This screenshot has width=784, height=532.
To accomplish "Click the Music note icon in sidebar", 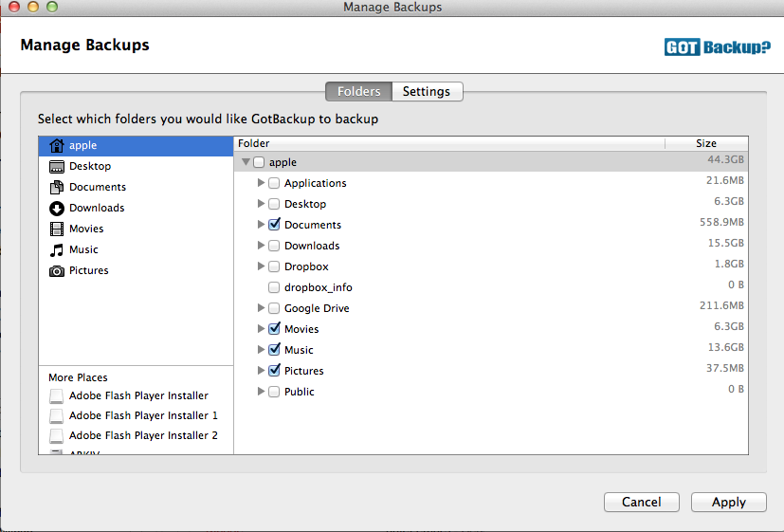I will pyautogui.click(x=57, y=250).
